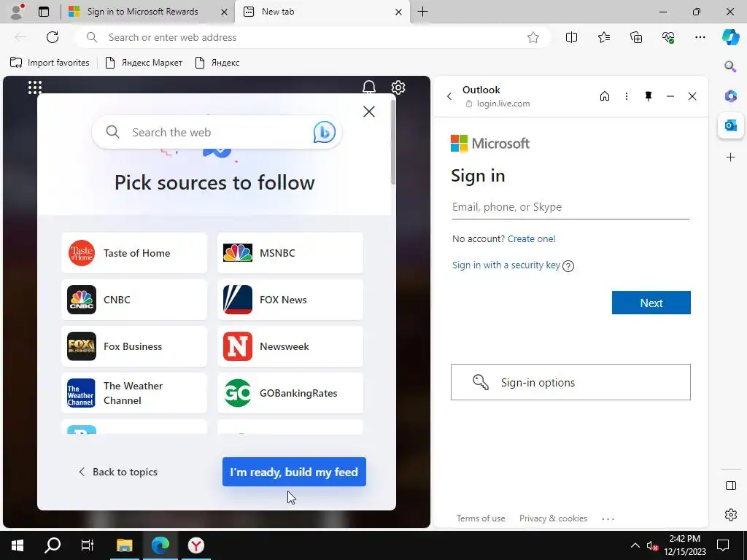Open the new tab page settings gear
The width and height of the screenshot is (747, 560).
[398, 87]
